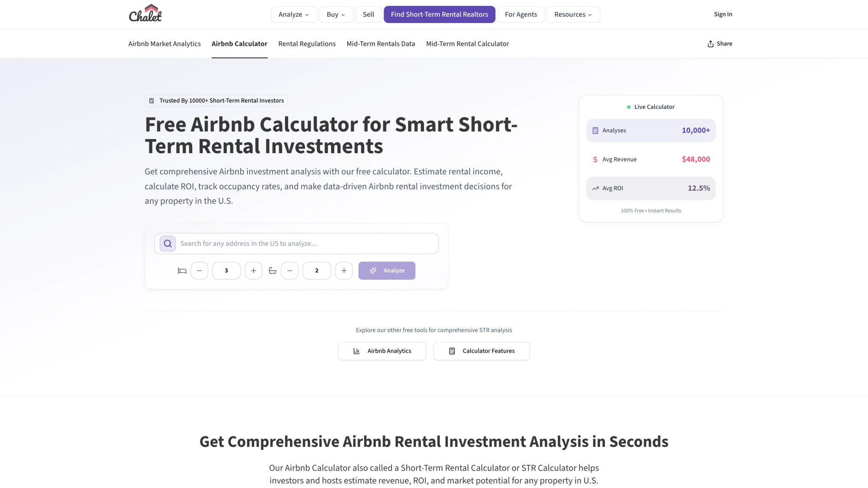Screen dimensions: 868x488
Task: Click Find Short-Term Rental Realtors
Action: tap(439, 14)
